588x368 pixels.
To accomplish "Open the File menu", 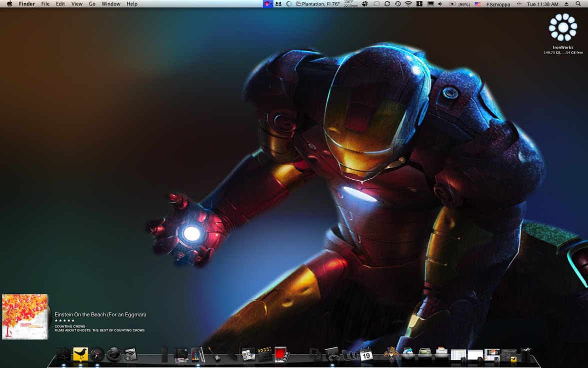I will (x=45, y=4).
